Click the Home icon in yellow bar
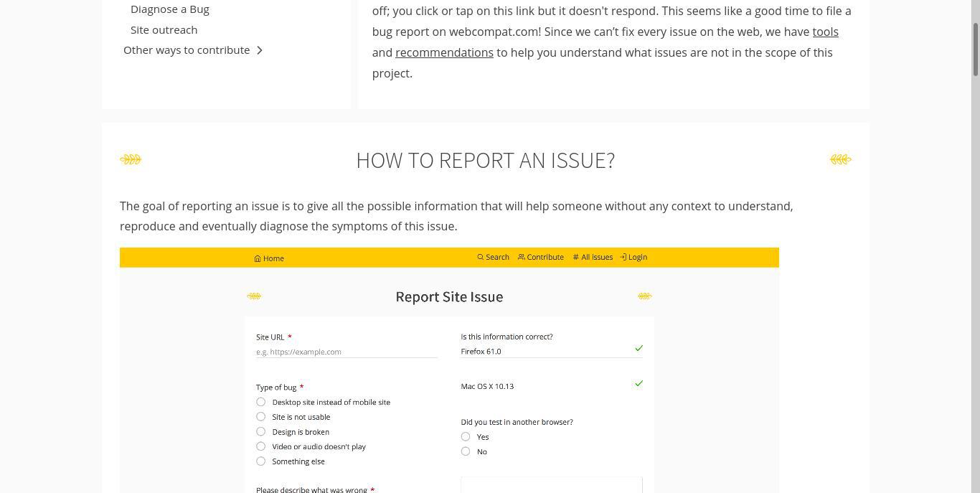980x493 pixels. (258, 258)
